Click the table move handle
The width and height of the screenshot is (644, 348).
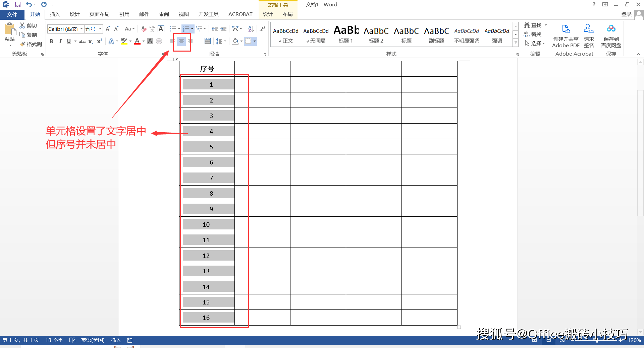pos(176,59)
